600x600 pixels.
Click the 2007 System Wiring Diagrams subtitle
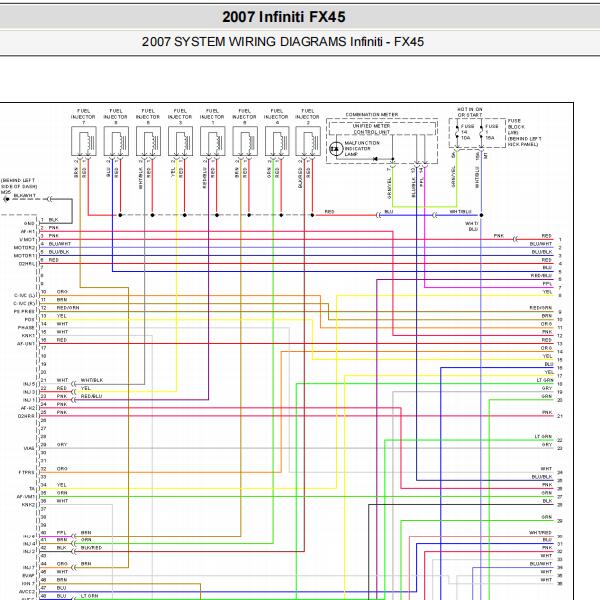coord(283,41)
